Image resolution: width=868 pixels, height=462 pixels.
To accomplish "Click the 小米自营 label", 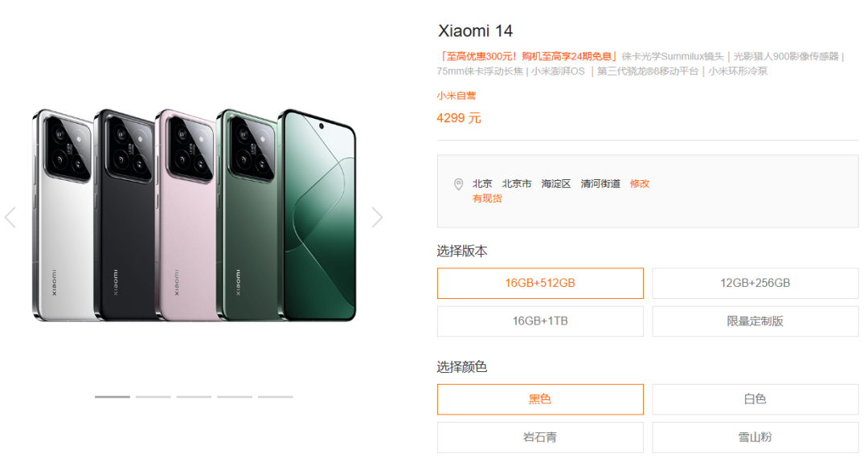I will point(457,96).
